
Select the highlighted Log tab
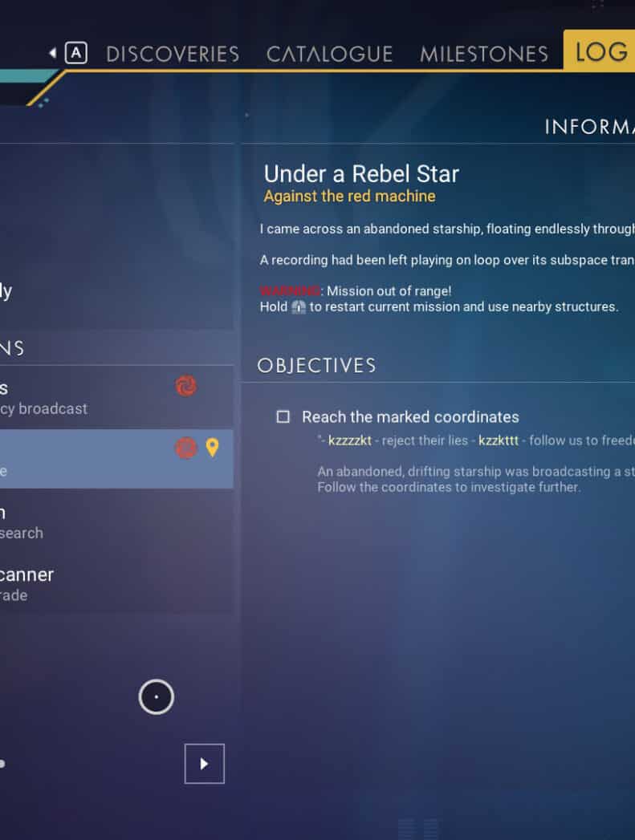pos(600,51)
